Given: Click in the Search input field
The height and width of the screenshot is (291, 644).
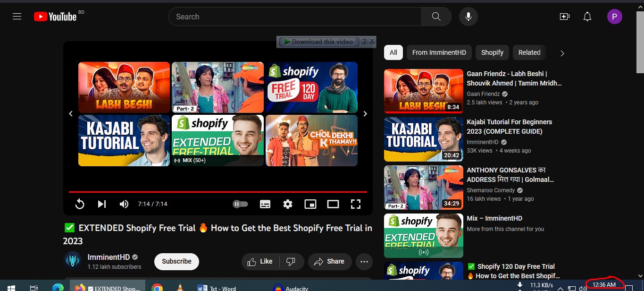Looking at the screenshot, I should [295, 17].
